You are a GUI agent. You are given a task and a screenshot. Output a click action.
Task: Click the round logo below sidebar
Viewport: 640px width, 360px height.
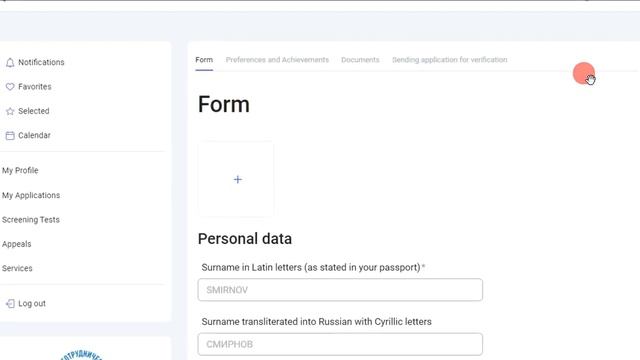point(82,354)
